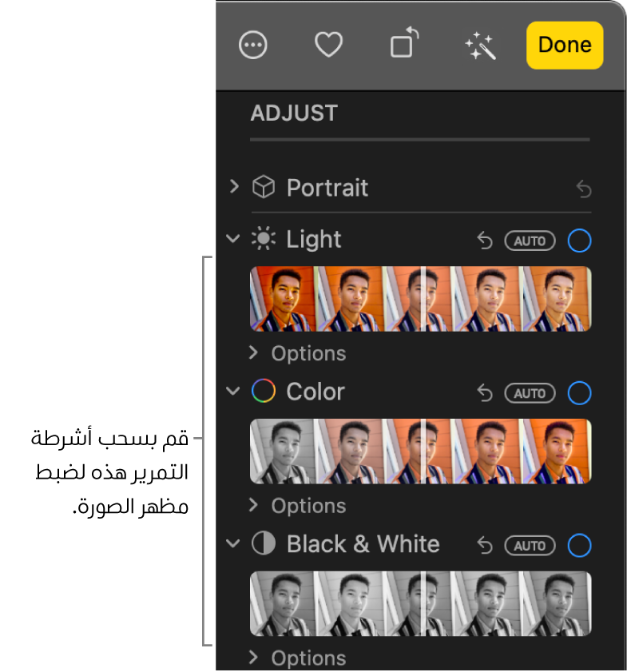The height and width of the screenshot is (672, 627).
Task: Reset the Black & White adjustment
Action: pos(485,546)
